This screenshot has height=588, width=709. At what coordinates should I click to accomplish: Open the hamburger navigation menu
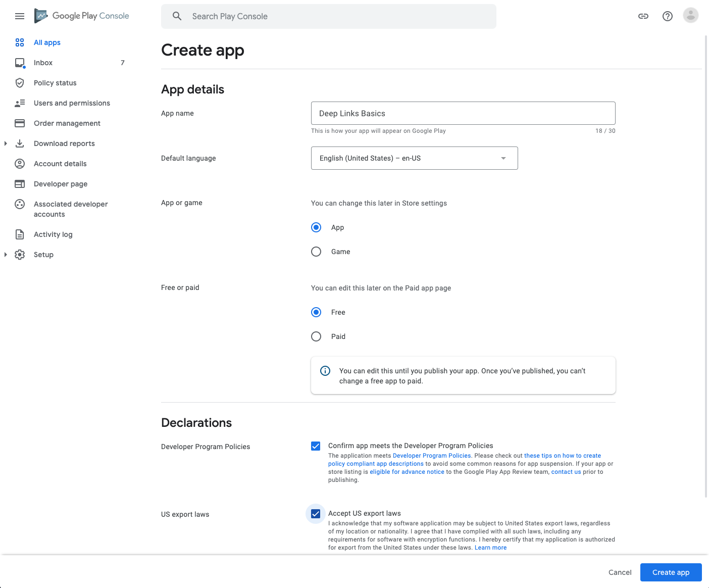pyautogui.click(x=20, y=16)
